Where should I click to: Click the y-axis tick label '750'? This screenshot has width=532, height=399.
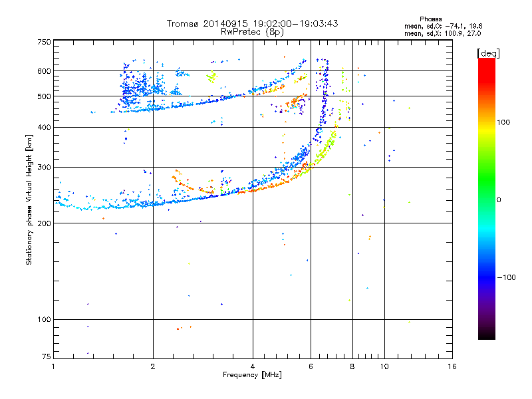(x=44, y=42)
